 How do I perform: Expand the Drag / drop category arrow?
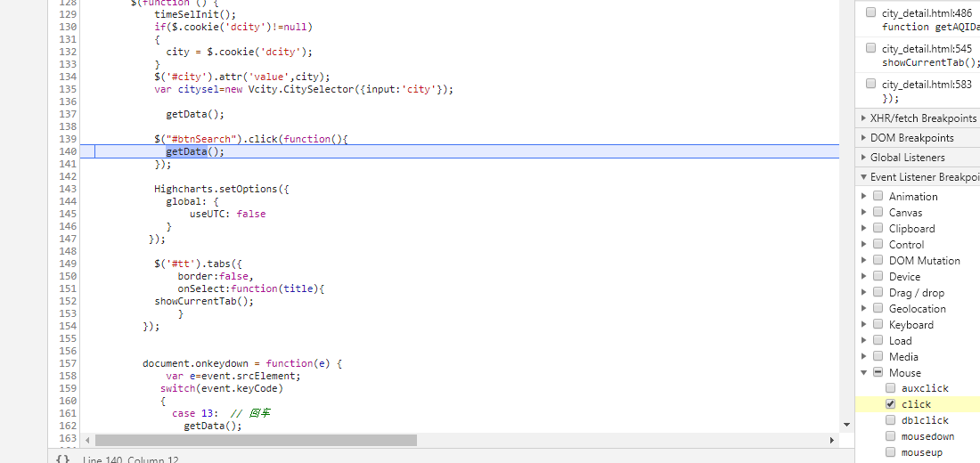pyautogui.click(x=864, y=292)
